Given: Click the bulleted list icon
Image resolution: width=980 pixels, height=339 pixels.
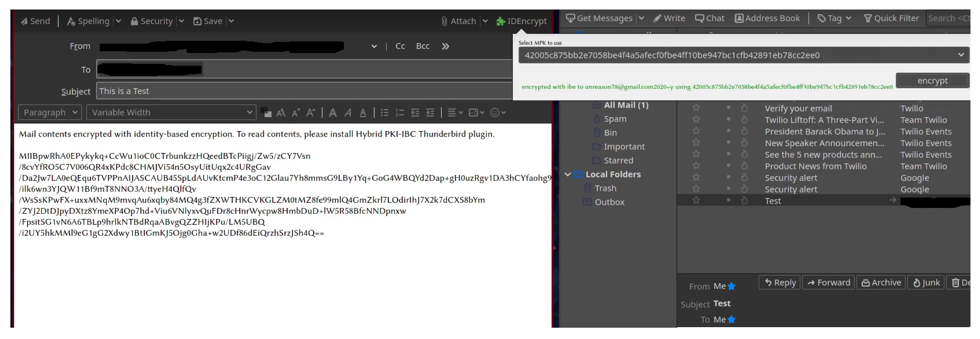Looking at the screenshot, I should pos(385,113).
